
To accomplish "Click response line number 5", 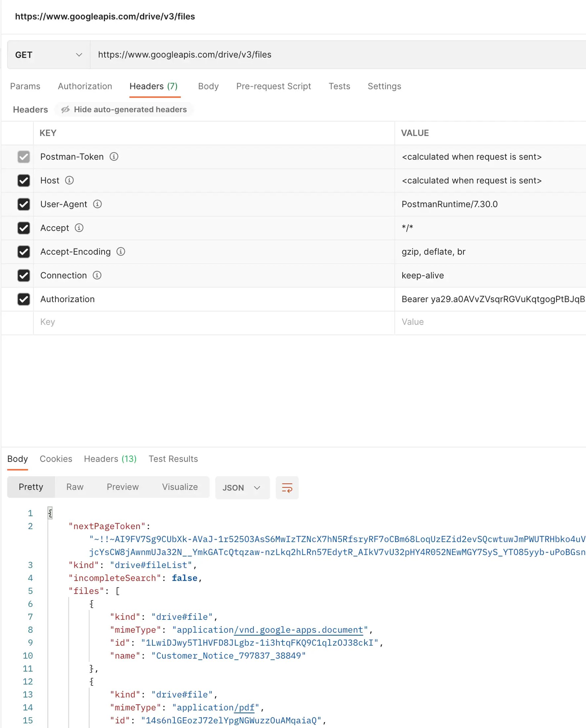I will point(30,591).
